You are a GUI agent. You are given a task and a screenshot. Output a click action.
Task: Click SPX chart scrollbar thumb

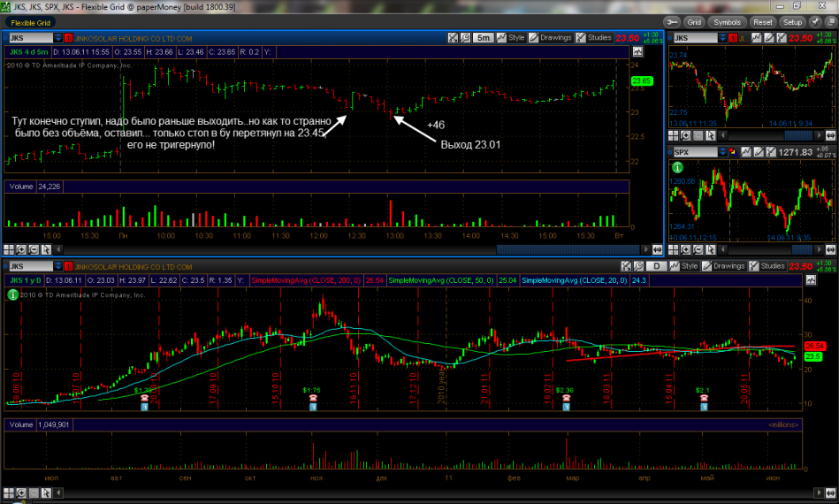coord(802,249)
